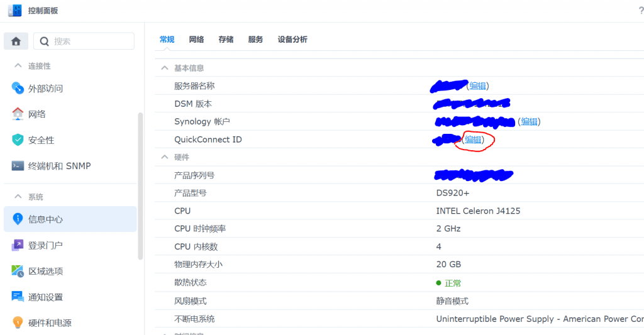Switch to the 设备分析 tab
This screenshot has width=644, height=335.
(292, 40)
